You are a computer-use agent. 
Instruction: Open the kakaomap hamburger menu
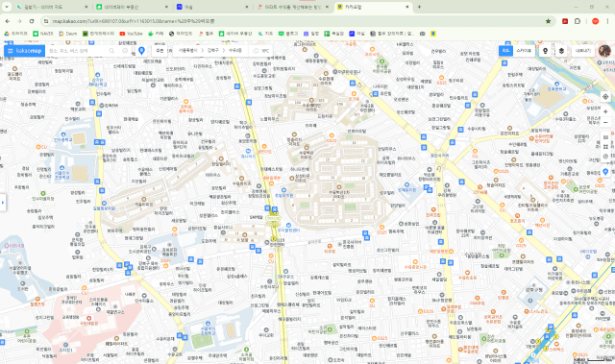pos(11,51)
